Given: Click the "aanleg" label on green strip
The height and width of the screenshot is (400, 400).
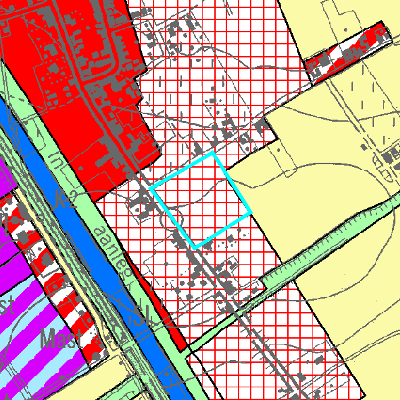Looking at the screenshot, I should tap(114, 251).
